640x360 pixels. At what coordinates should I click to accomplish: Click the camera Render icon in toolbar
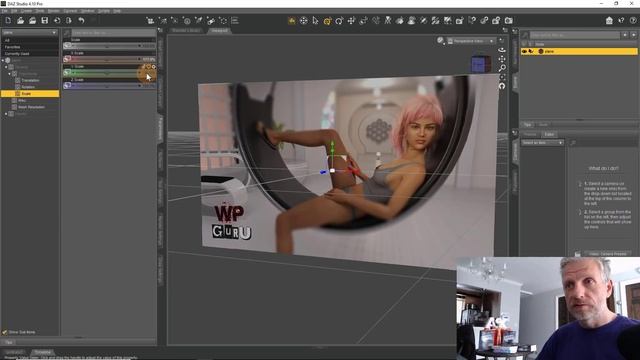(x=509, y=20)
